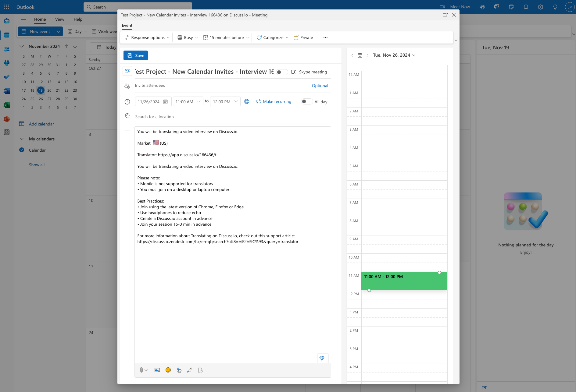Screen dimensions: 576x392
Task: Launch PowerPoint from the sidebar
Action: [x=7, y=119]
